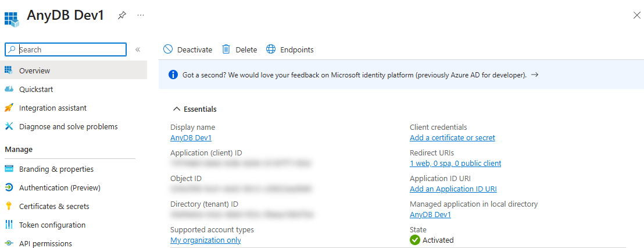Viewport: 644px width, 248px height.
Task: Click the info icon in feedback banner
Action: tap(173, 75)
